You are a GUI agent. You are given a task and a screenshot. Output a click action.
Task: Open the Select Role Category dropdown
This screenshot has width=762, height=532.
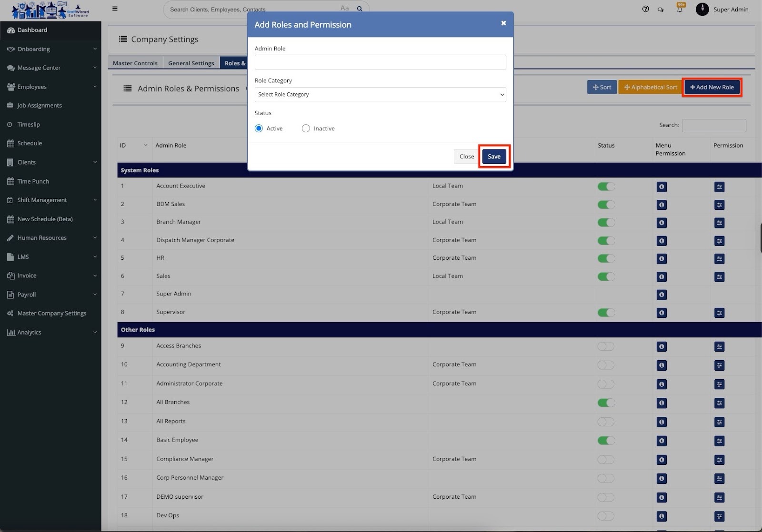pyautogui.click(x=380, y=95)
